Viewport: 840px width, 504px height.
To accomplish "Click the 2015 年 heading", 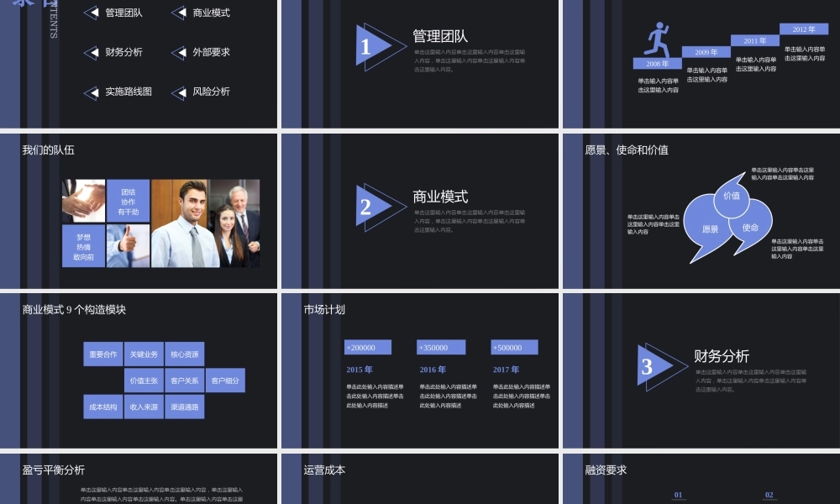I will pos(359,369).
